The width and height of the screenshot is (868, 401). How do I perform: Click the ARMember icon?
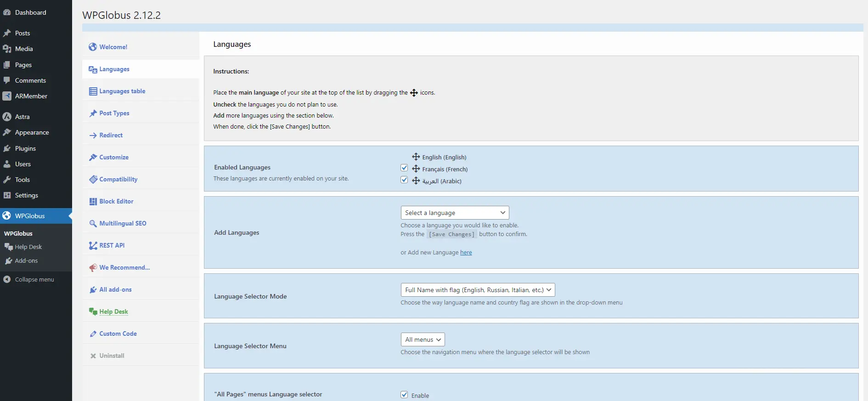click(x=7, y=96)
